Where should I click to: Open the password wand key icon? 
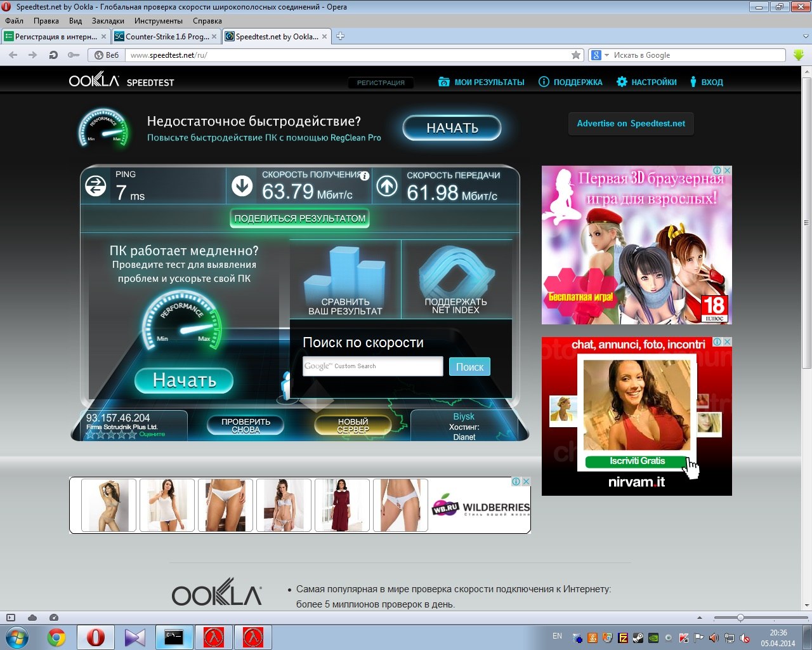pos(74,55)
